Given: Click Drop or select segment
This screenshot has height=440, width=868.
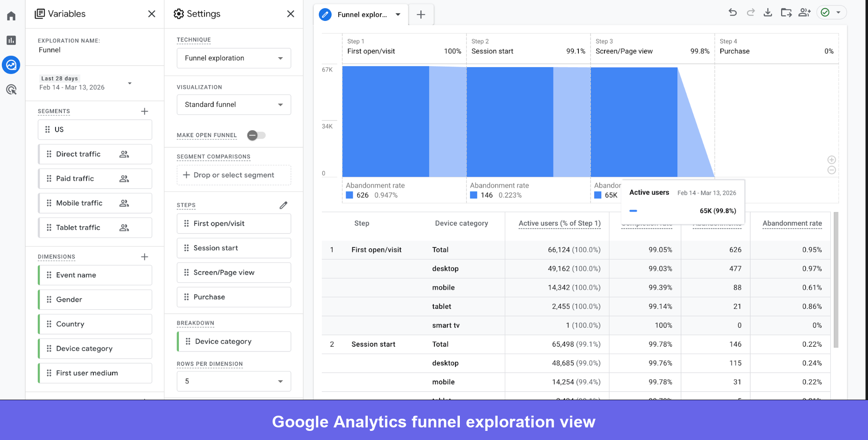Looking at the screenshot, I should 234,175.
